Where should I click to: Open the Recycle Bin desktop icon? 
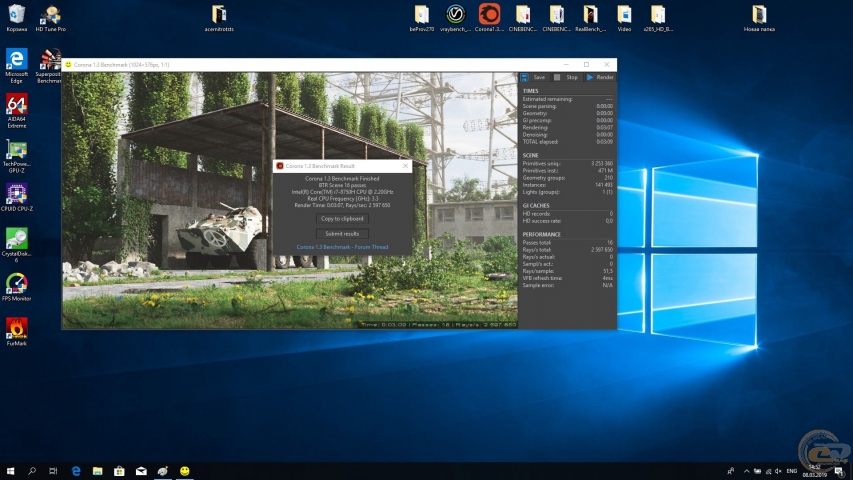pyautogui.click(x=17, y=18)
